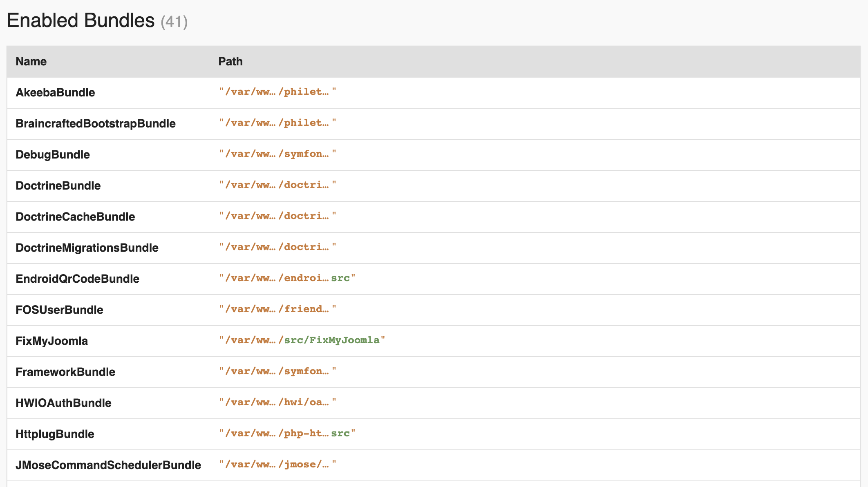The width and height of the screenshot is (868, 487).
Task: Click the src/FixMyJoomla path segment
Action: 332,340
